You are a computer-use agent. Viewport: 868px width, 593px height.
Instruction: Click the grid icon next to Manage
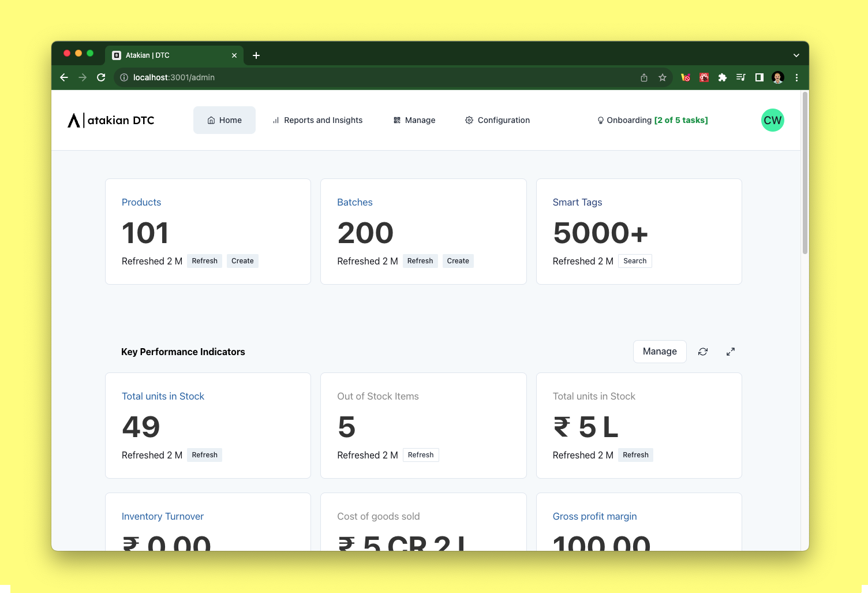click(x=397, y=120)
